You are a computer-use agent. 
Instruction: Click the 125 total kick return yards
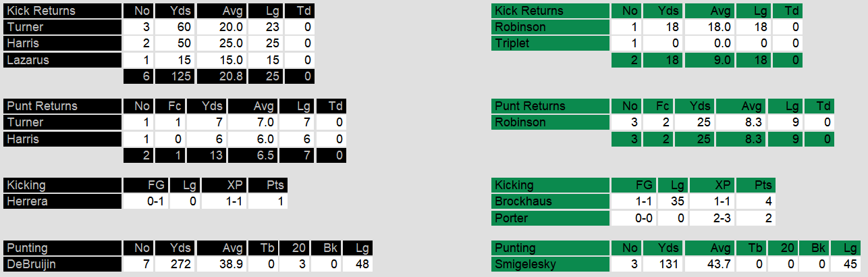(175, 76)
